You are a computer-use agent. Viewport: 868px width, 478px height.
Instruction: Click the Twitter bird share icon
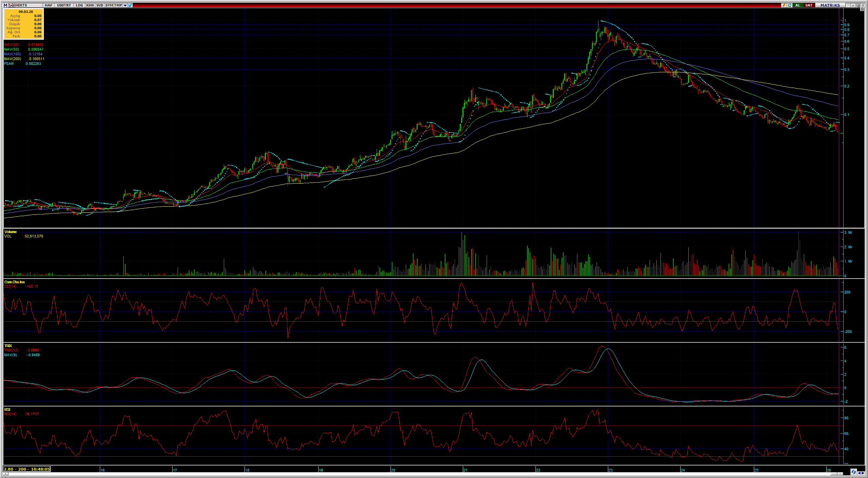130,5
